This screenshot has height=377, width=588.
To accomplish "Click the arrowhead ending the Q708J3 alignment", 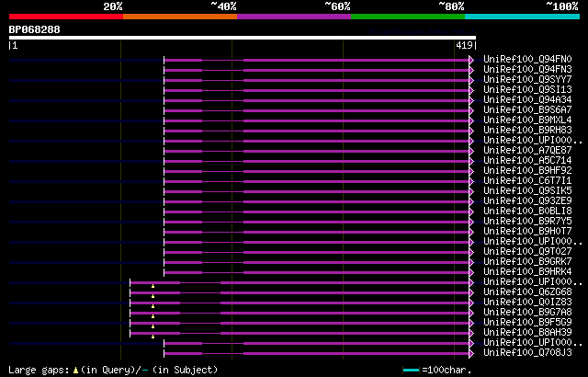I will tap(471, 354).
